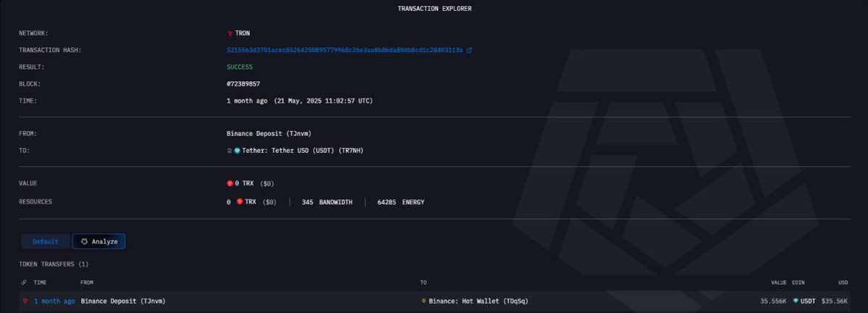
Task: Click the COIN column header
Action: (x=799, y=283)
